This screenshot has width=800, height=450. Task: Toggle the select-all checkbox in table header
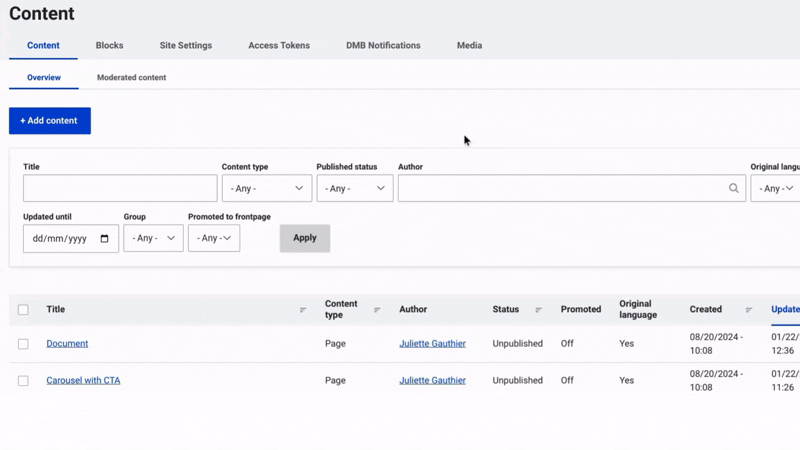coord(23,310)
